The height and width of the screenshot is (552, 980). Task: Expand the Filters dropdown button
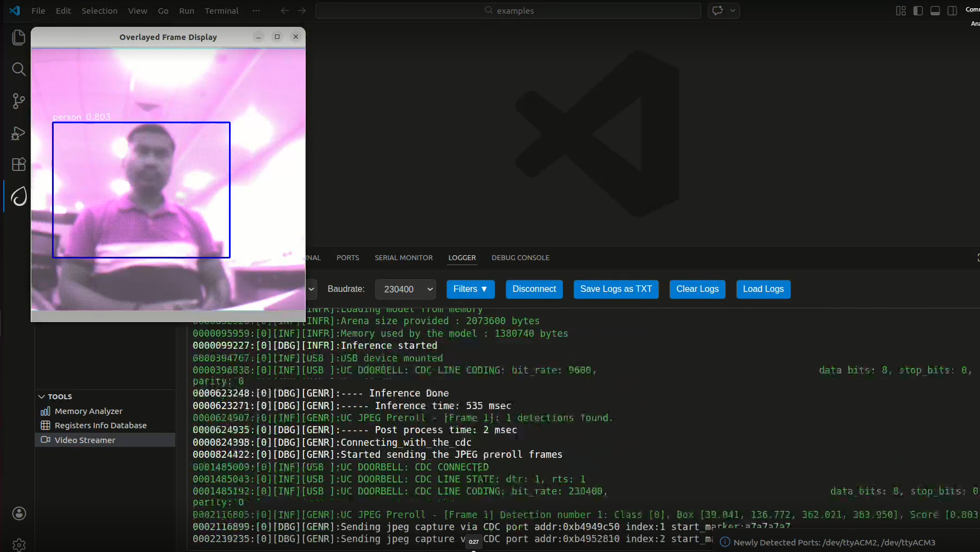tap(471, 289)
